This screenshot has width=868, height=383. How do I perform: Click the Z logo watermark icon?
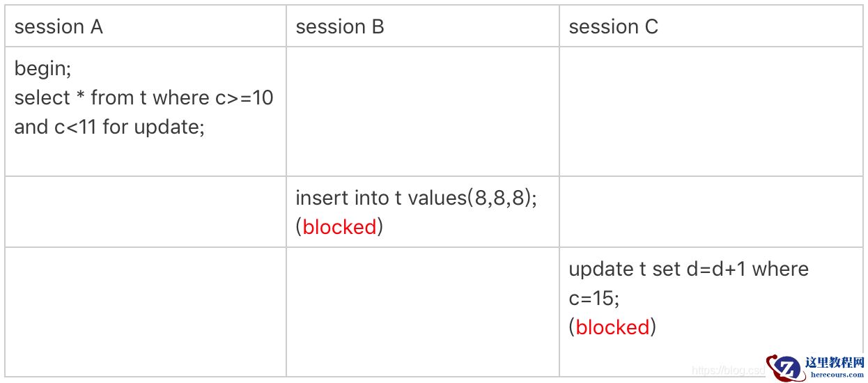(785, 367)
